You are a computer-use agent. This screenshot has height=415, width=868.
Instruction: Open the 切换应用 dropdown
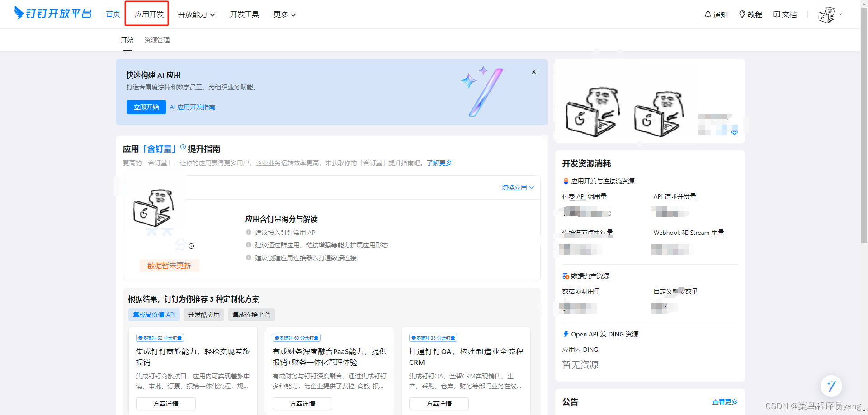(518, 187)
